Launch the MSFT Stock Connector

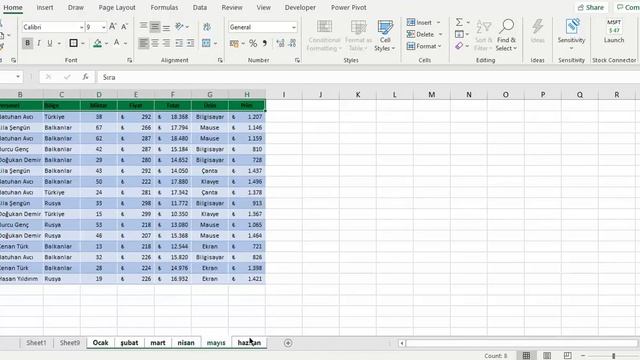(x=614, y=31)
